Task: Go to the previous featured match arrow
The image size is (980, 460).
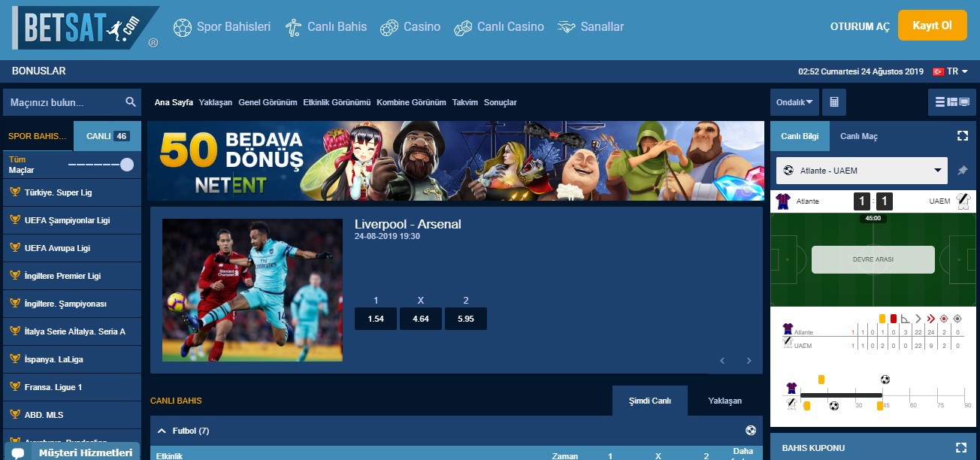Action: (722, 361)
